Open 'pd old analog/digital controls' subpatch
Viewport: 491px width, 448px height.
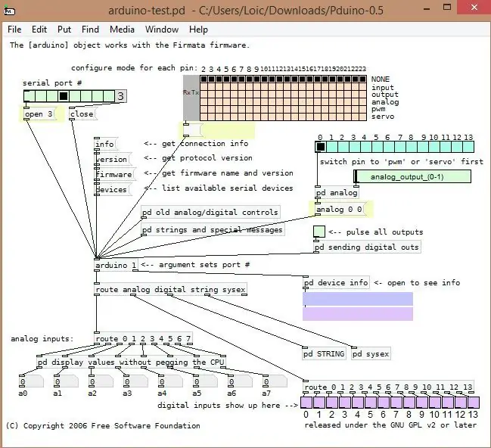coord(210,212)
